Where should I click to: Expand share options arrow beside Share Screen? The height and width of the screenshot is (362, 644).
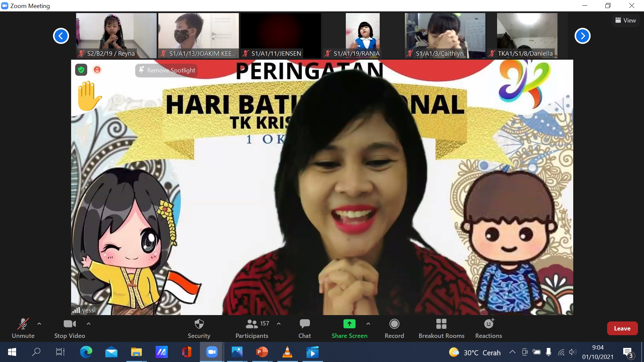pos(368,324)
